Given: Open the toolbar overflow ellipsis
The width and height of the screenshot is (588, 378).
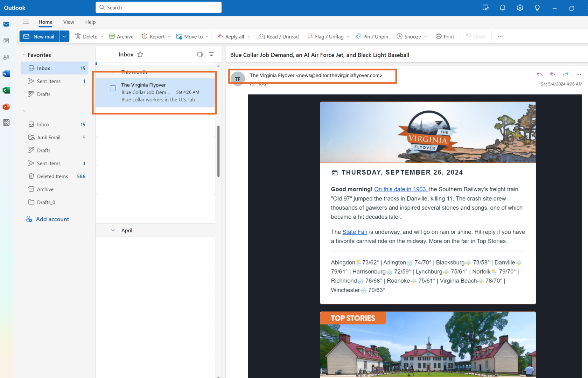Looking at the screenshot, I should tap(500, 36).
